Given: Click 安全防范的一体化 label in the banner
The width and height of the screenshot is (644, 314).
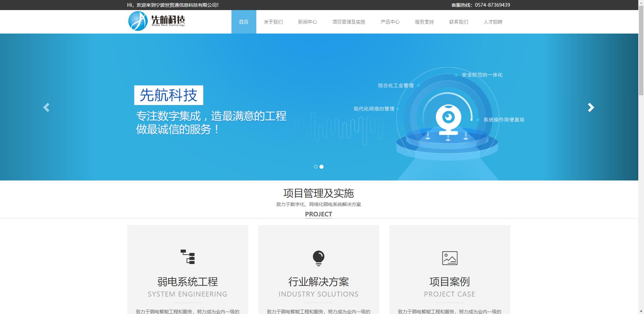Looking at the screenshot, I should click(x=482, y=75).
